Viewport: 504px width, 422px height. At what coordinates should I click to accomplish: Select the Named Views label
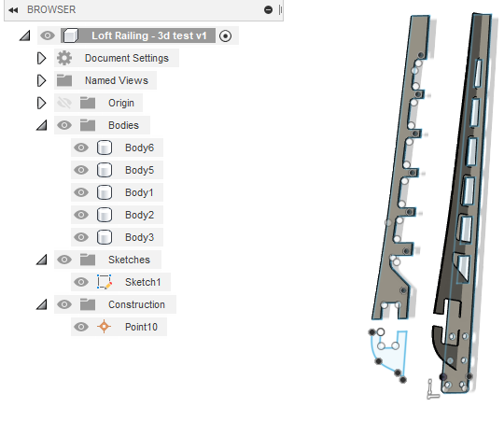click(117, 80)
